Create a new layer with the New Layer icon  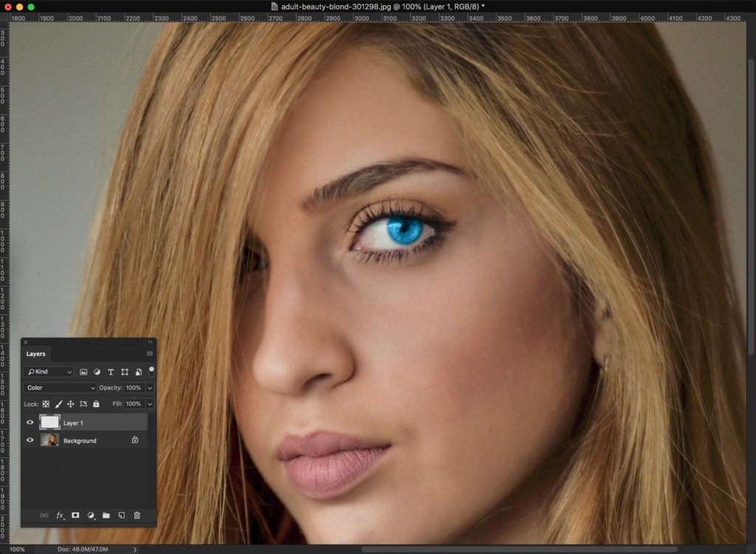point(122,515)
